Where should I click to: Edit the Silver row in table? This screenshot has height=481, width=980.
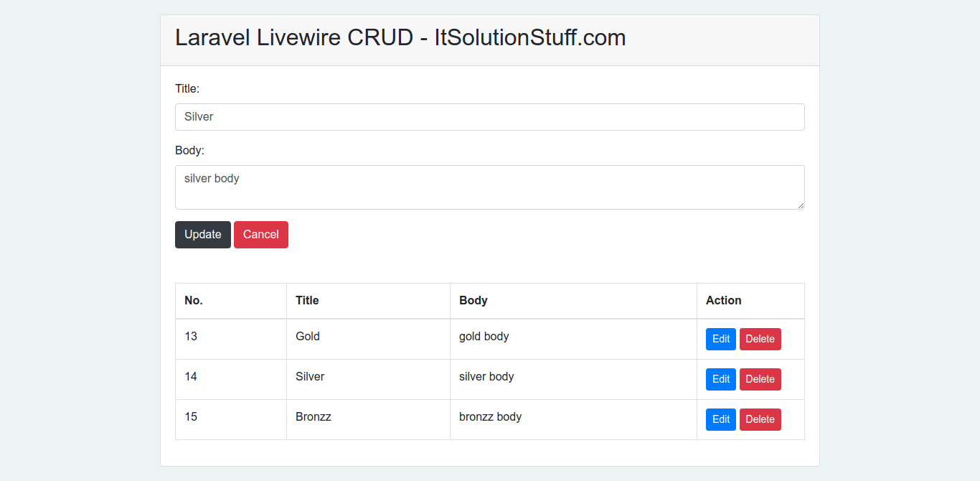[x=720, y=379]
